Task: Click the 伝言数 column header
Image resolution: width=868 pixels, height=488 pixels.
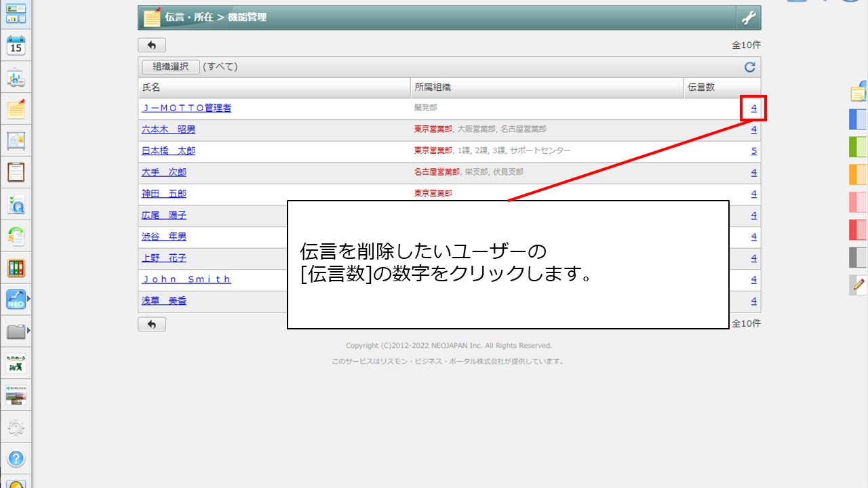Action: pyautogui.click(x=701, y=87)
